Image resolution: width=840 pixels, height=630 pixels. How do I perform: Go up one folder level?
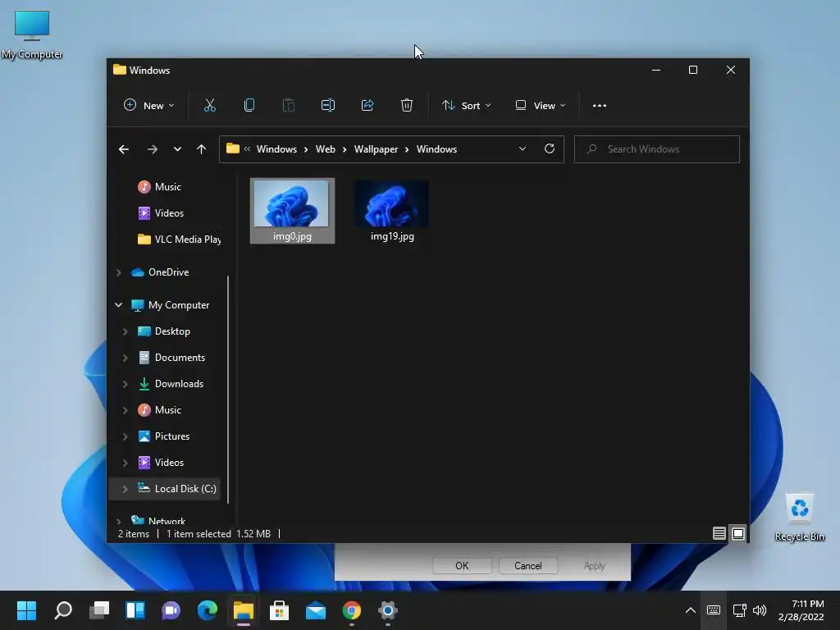coord(202,149)
